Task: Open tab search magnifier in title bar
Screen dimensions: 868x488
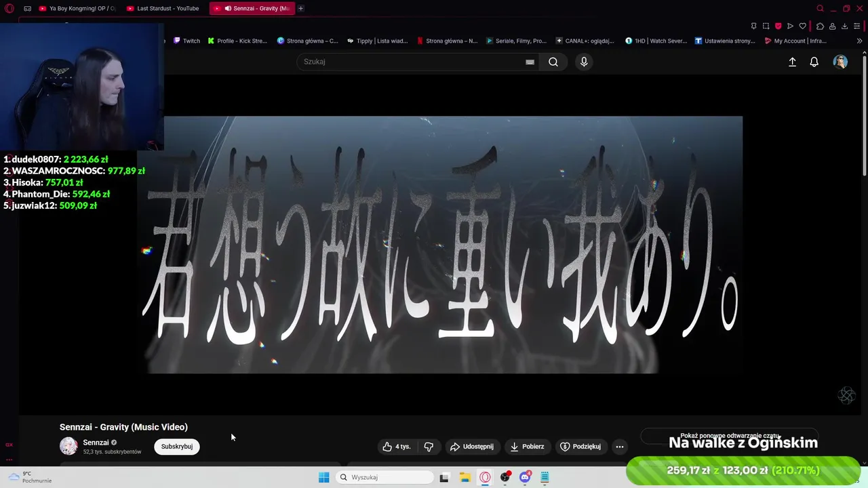Action: [820, 8]
